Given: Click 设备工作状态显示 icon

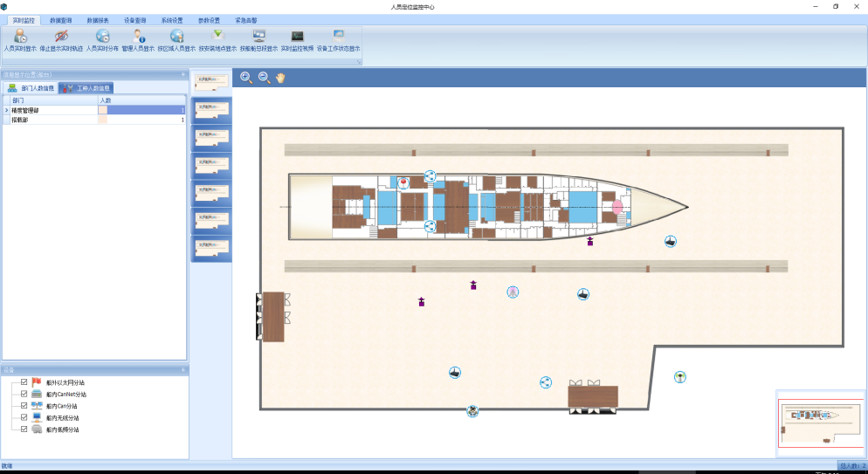Looking at the screenshot, I should [338, 37].
